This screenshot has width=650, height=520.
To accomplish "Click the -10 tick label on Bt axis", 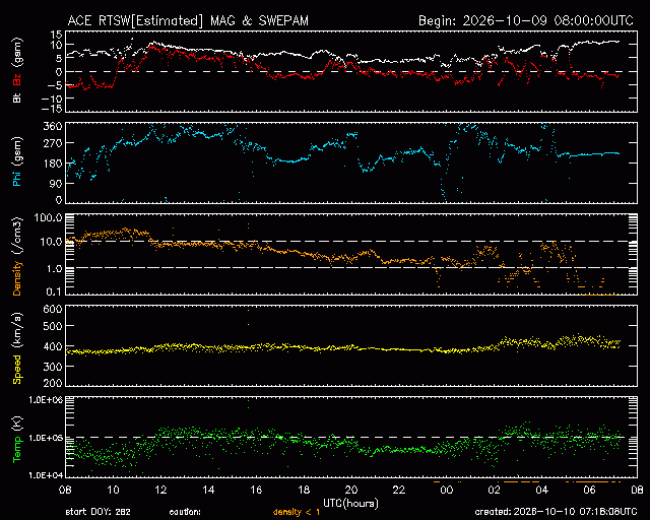I will click(x=53, y=99).
